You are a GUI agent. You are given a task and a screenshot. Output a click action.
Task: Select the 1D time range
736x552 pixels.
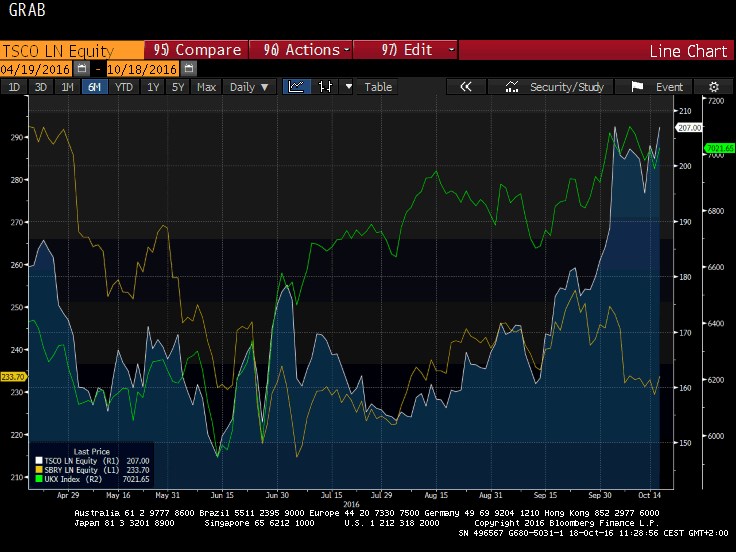tap(14, 87)
